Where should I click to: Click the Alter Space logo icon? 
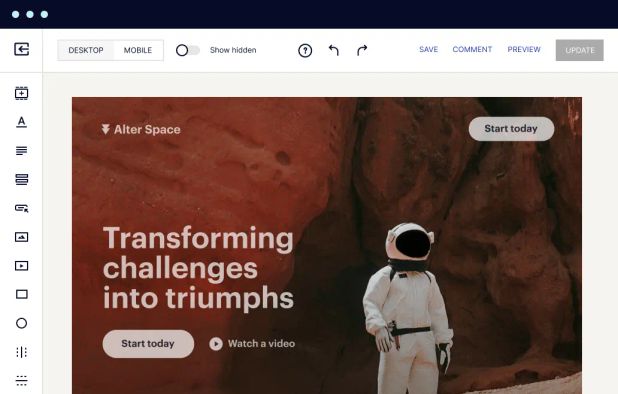pos(105,129)
